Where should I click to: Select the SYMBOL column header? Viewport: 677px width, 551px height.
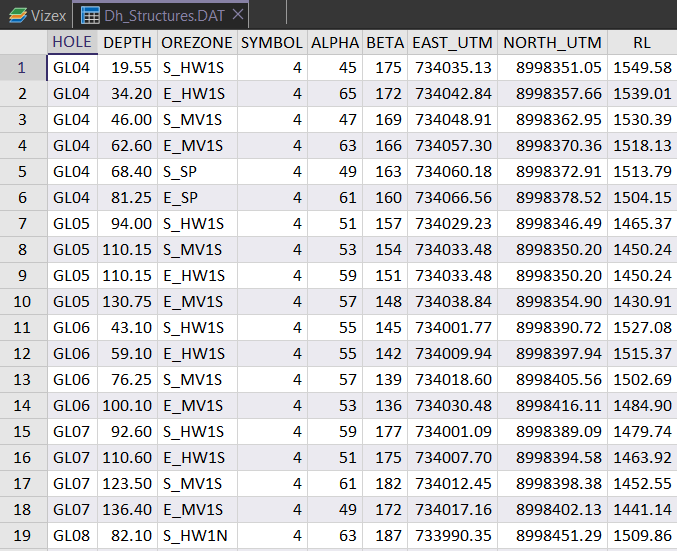(x=272, y=42)
